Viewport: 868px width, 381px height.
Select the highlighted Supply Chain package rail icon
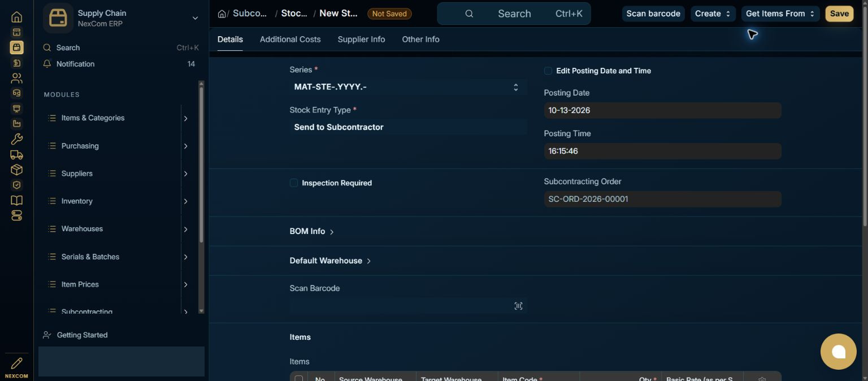click(x=16, y=48)
